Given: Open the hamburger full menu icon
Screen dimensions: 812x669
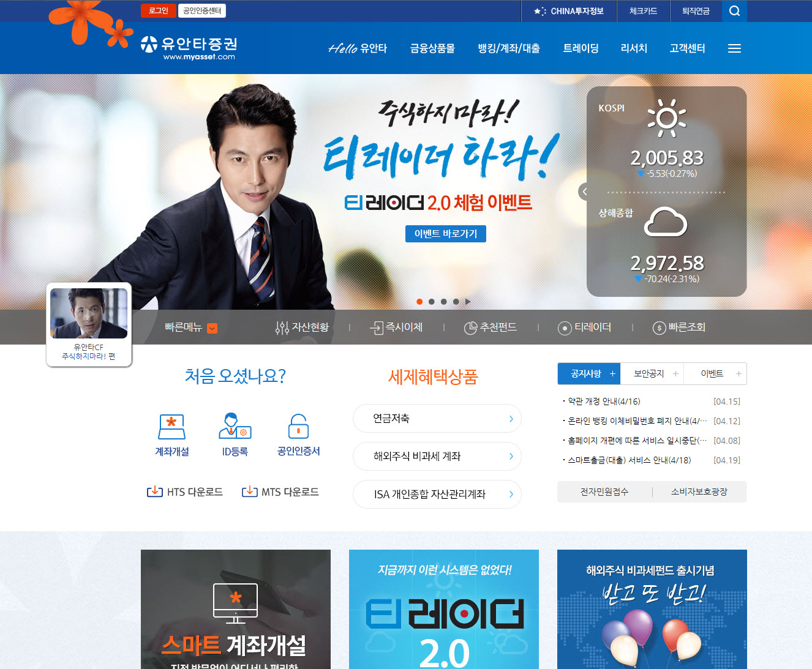Looking at the screenshot, I should pos(734,48).
